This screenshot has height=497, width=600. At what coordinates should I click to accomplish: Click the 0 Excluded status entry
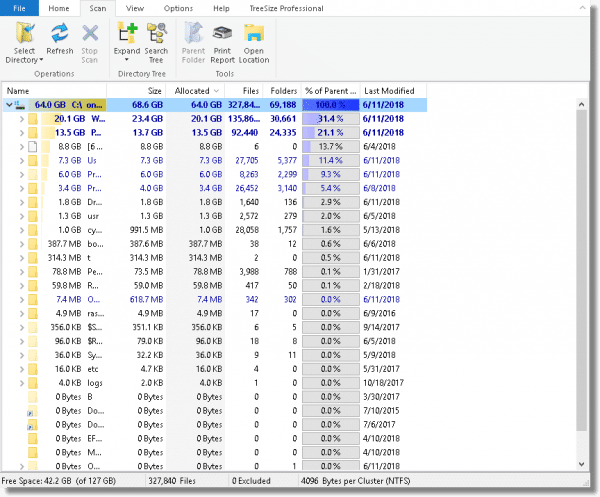pyautogui.click(x=251, y=481)
